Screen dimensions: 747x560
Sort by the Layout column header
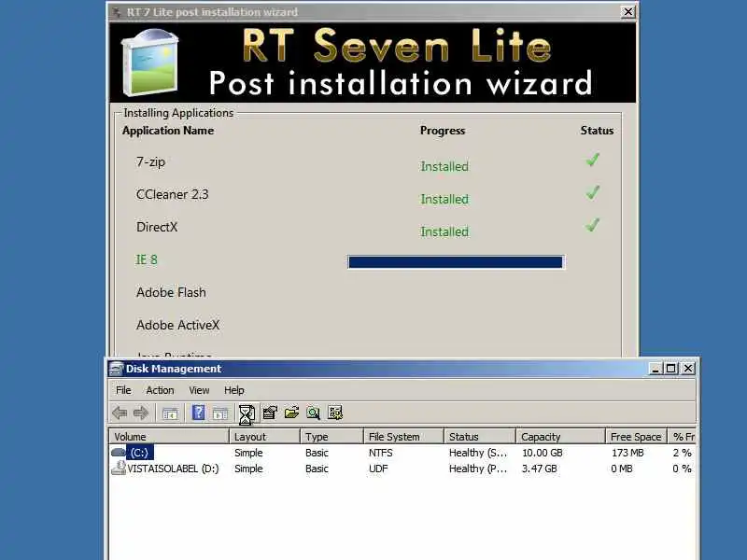coord(265,437)
